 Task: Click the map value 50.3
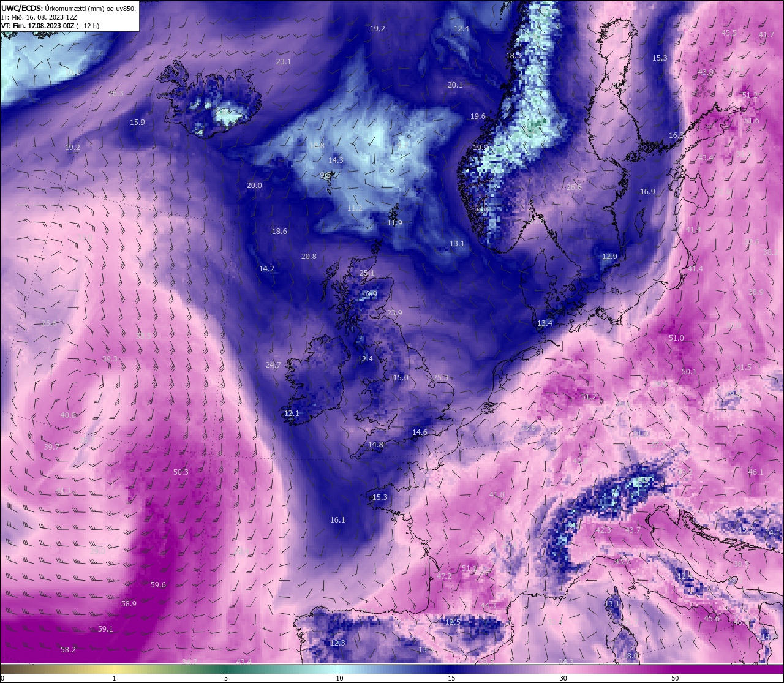pos(181,472)
